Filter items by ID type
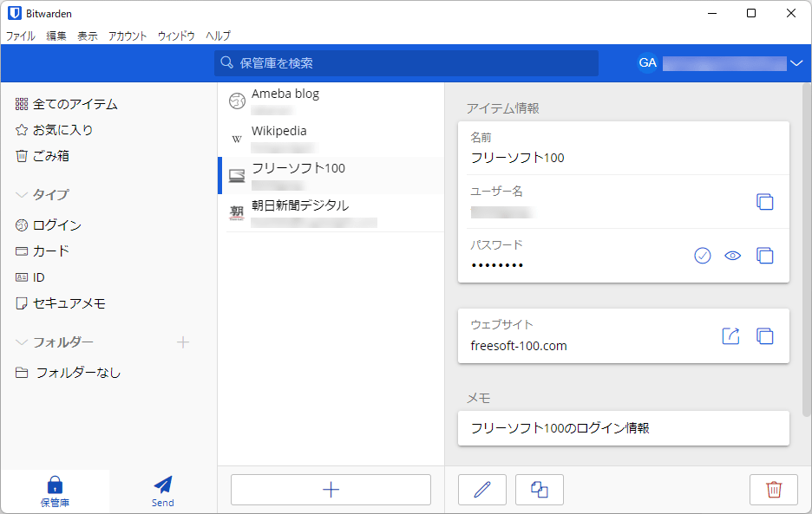Viewport: 812px width, 514px height. [30, 277]
